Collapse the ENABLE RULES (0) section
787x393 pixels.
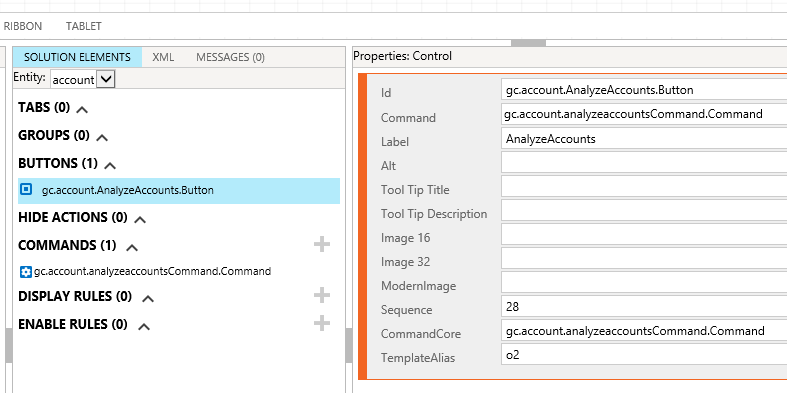click(x=144, y=326)
